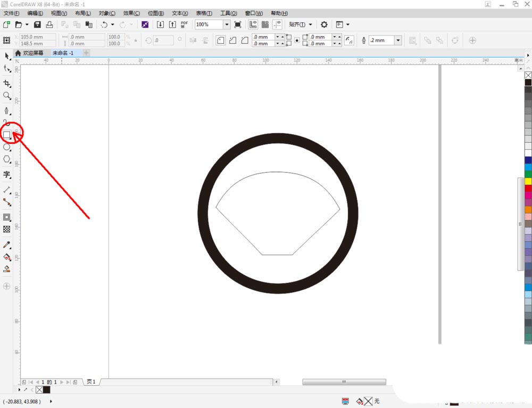Open Options via the gear button
532x408 pixels.
[324, 25]
